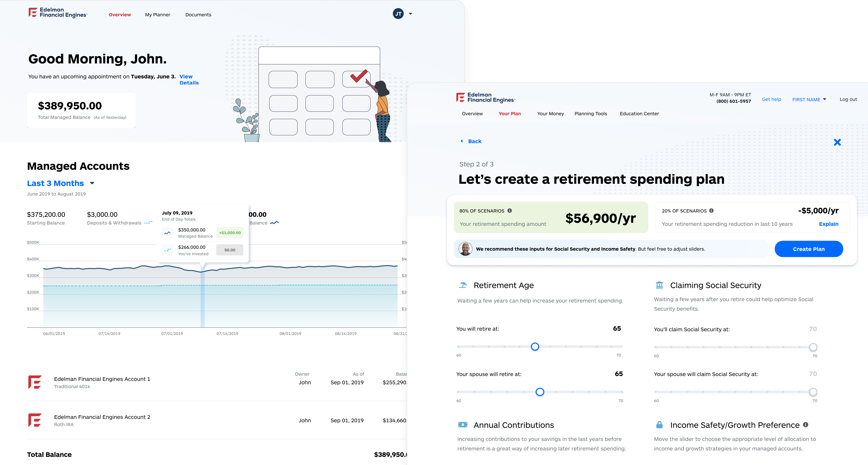This screenshot has width=868, height=465.
Task: Click the You'll claim Social Security slider handle
Action: click(813, 347)
